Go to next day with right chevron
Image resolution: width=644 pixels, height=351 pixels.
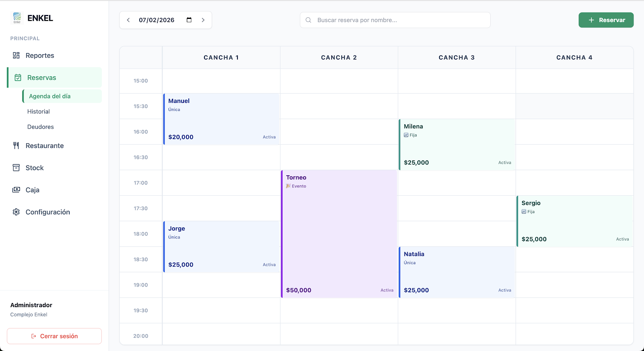203,20
